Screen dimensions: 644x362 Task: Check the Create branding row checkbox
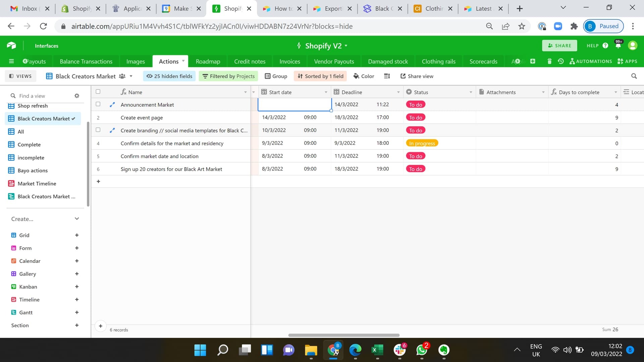(98, 130)
